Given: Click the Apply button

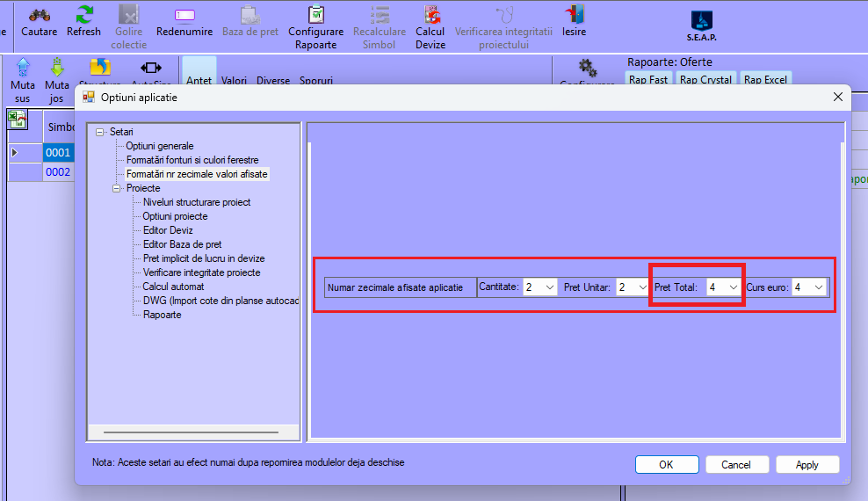Looking at the screenshot, I should click(x=807, y=465).
